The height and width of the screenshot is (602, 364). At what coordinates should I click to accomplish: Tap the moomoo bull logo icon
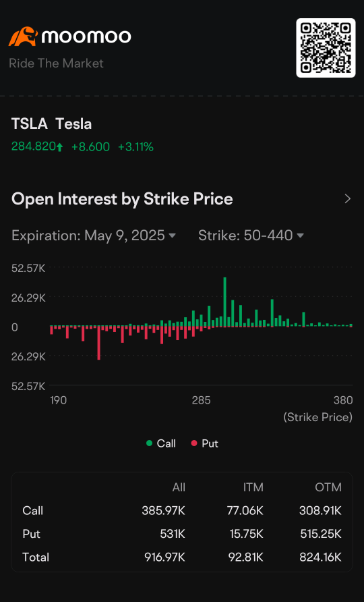pos(23,36)
